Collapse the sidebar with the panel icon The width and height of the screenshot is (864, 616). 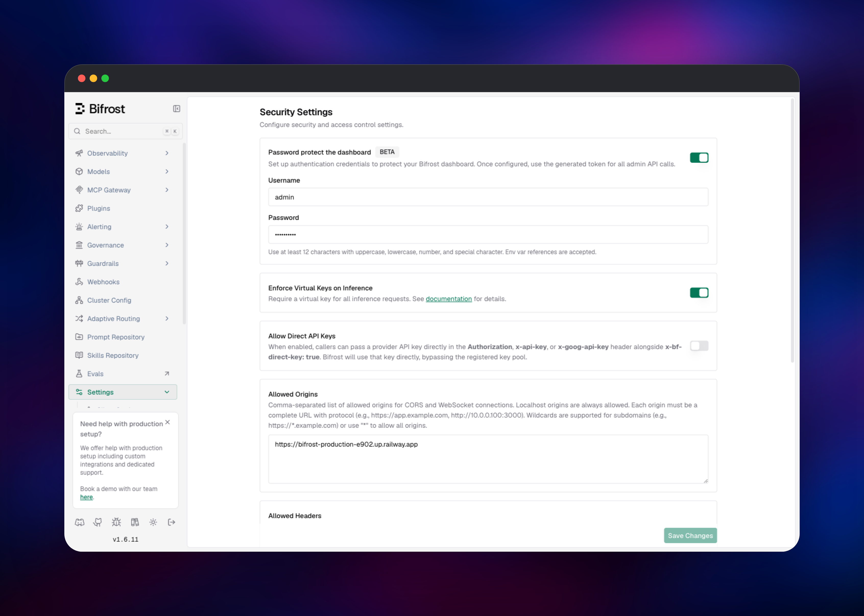[x=176, y=109]
